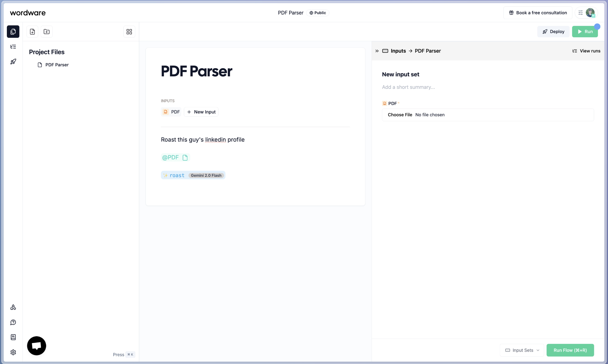This screenshot has height=364, width=608.
Task: Open Settings via the gear icon
Action: coord(13,352)
